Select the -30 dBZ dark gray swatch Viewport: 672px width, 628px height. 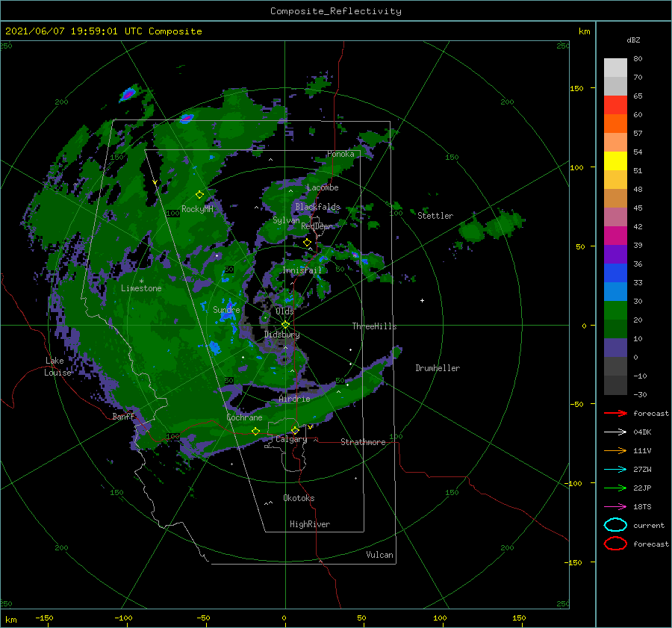tap(615, 385)
